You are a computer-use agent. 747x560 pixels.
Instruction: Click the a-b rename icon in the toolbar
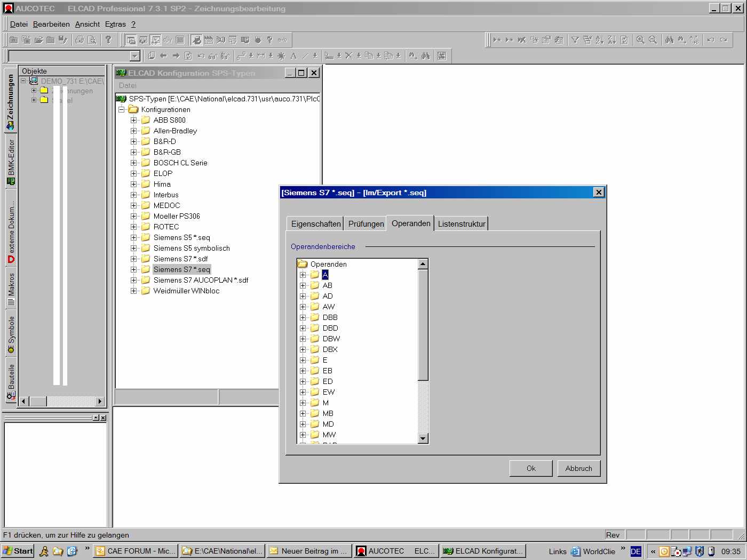[282, 39]
